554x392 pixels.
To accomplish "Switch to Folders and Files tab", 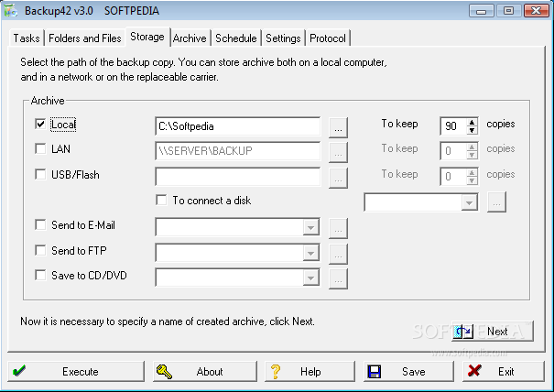I will (x=85, y=38).
